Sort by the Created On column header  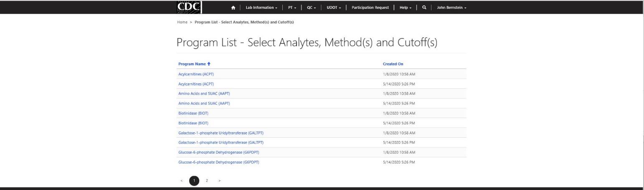click(393, 64)
